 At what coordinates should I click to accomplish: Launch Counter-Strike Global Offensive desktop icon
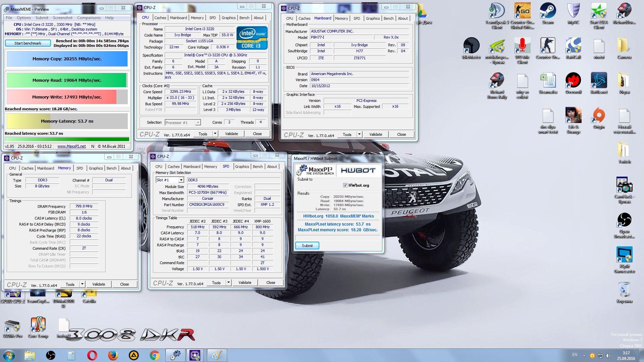[522, 15]
